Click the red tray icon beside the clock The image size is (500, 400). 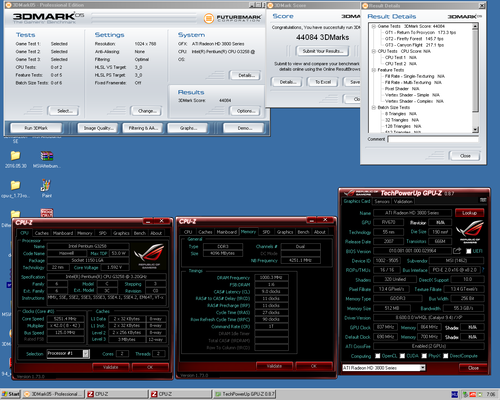tap(473, 394)
